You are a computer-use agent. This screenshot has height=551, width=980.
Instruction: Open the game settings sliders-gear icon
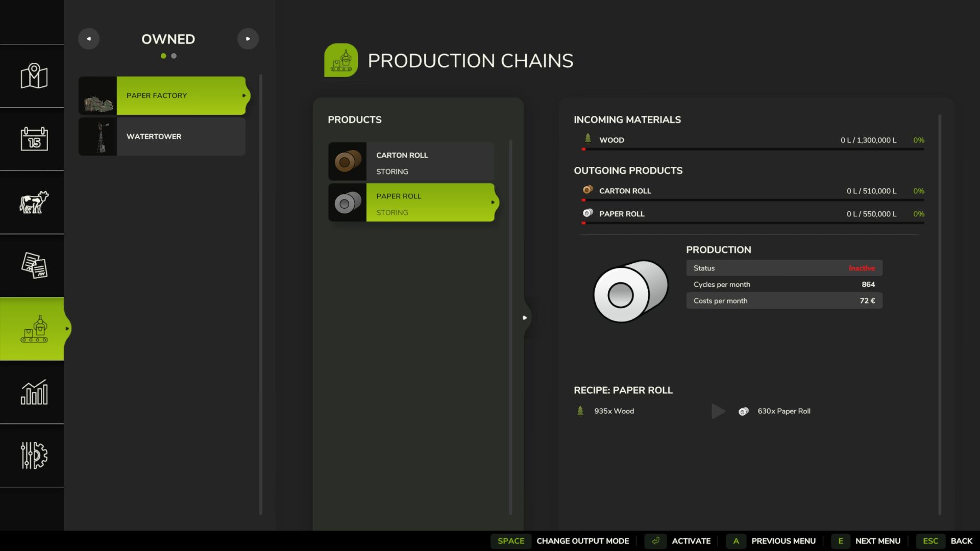34,455
